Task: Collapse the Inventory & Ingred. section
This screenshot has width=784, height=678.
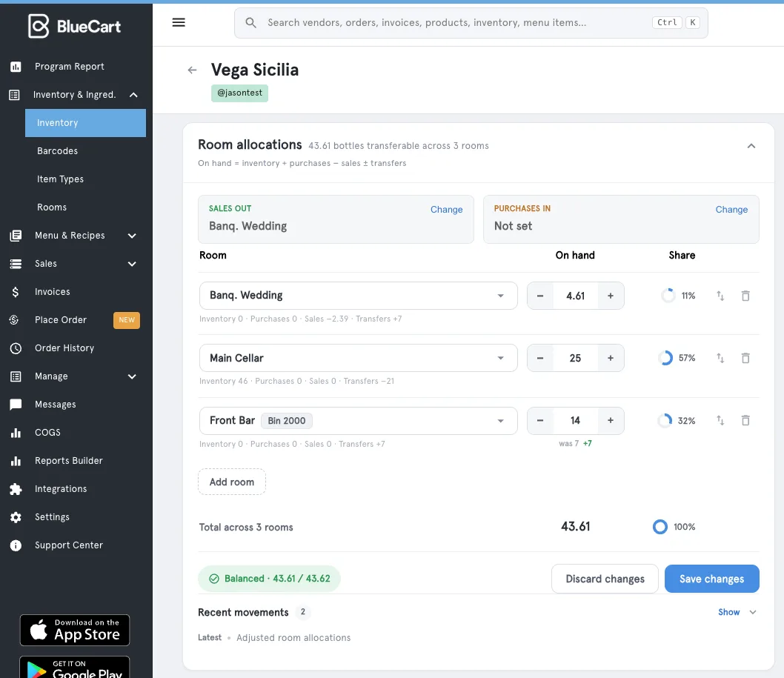Action: 133,95
